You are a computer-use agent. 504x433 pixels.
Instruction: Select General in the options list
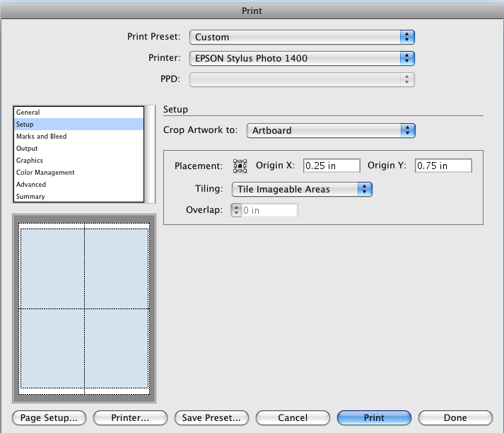tap(78, 112)
